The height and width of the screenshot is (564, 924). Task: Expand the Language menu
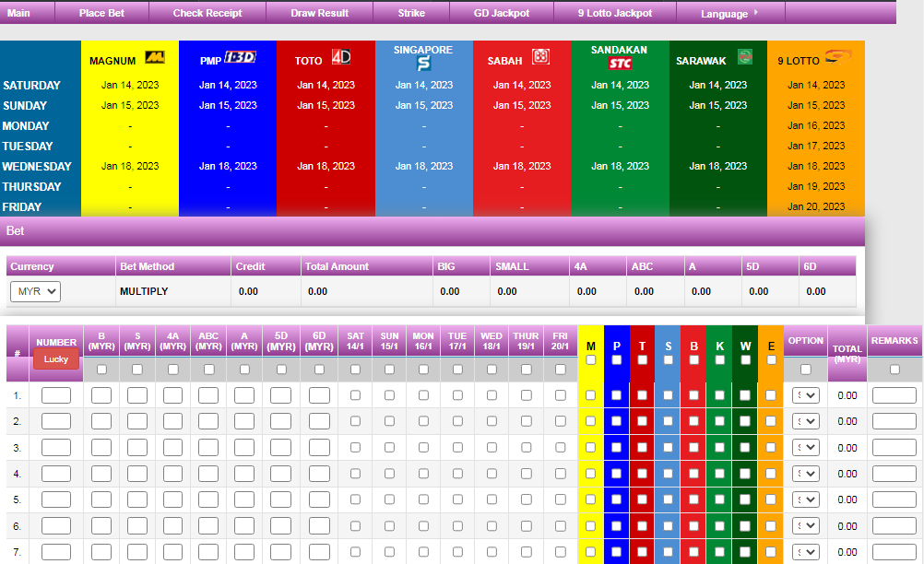[x=729, y=14]
